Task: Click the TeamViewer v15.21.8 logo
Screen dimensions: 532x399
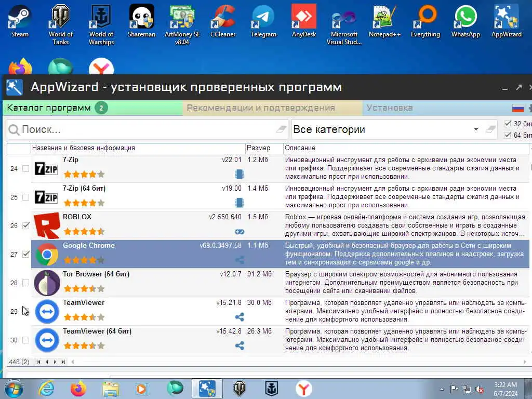Action: 47,311
